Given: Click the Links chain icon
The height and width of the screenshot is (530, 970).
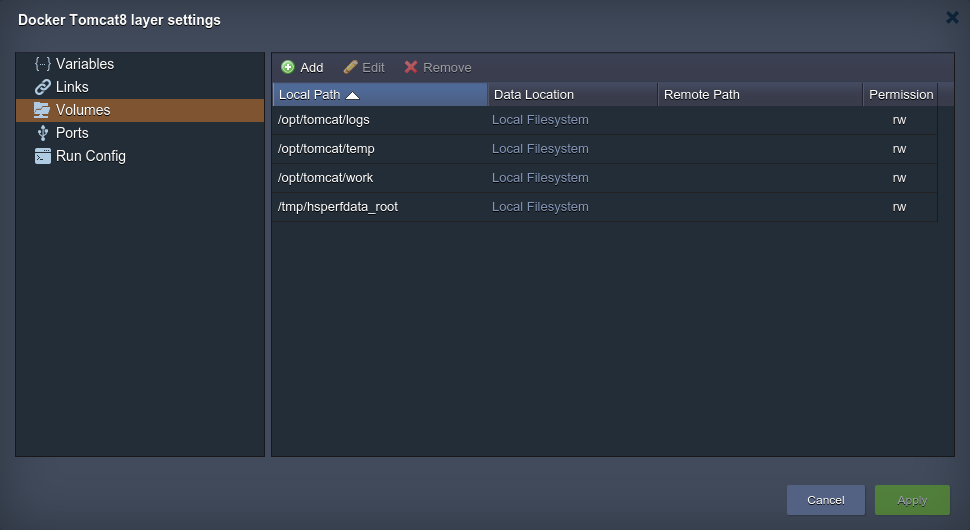Looking at the screenshot, I should point(43,87).
